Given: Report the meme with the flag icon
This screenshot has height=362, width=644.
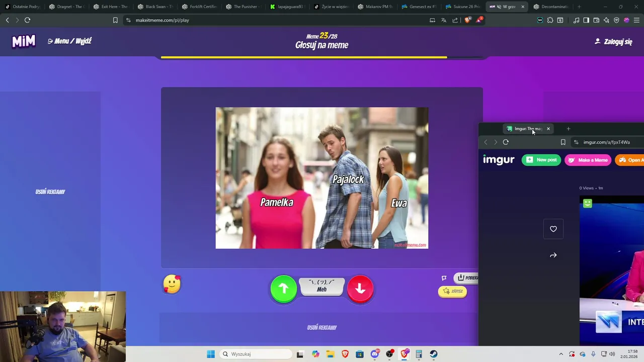Looking at the screenshot, I should (x=444, y=278).
